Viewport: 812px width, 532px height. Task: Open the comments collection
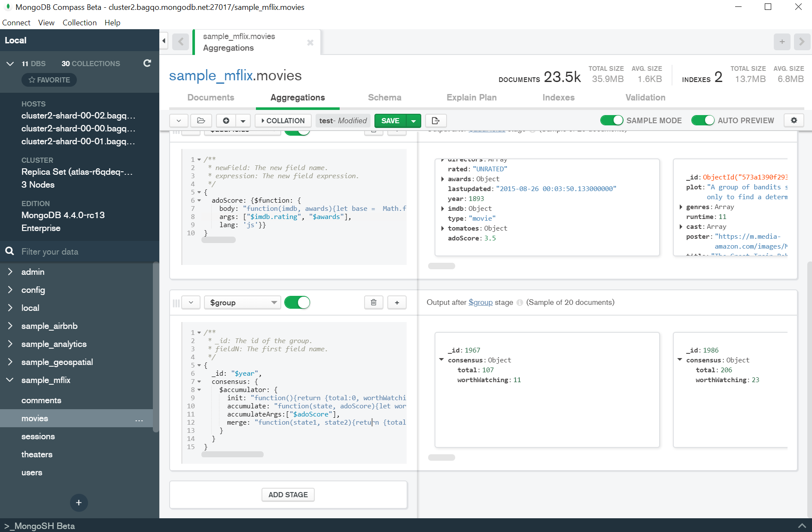click(41, 400)
